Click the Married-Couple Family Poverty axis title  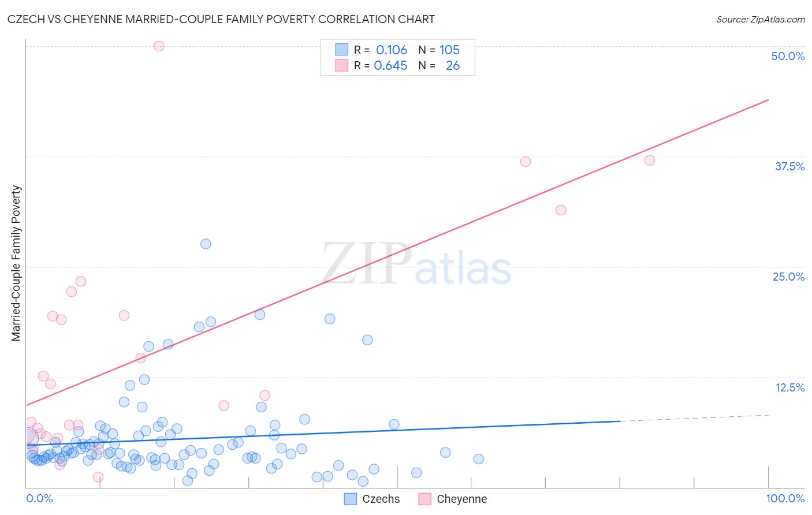pos(16,263)
